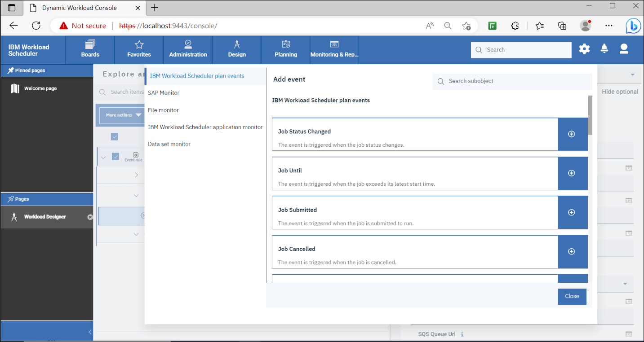644x342 pixels.
Task: Click Hide optional link
Action: pyautogui.click(x=620, y=92)
